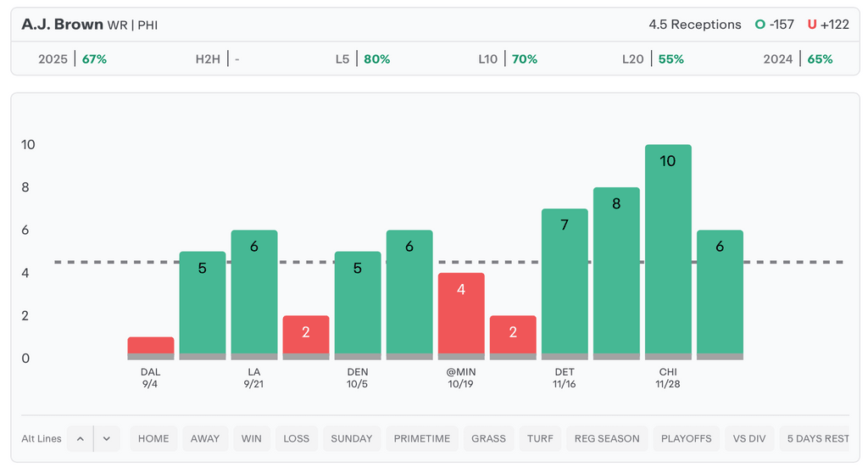Filter by SUNDAY games
This screenshot has width=868, height=473.
(351, 438)
